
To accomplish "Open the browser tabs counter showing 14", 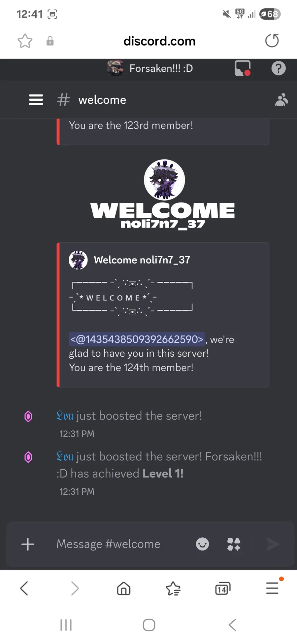I will [223, 589].
